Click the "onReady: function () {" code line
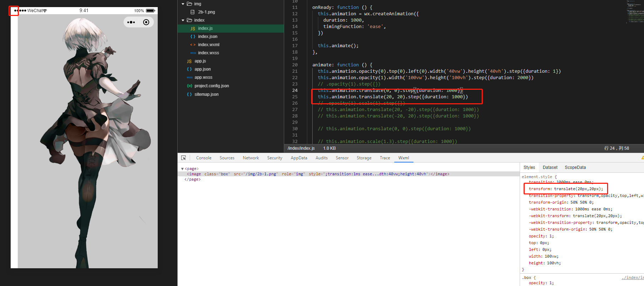The height and width of the screenshot is (286, 644). tap(342, 7)
